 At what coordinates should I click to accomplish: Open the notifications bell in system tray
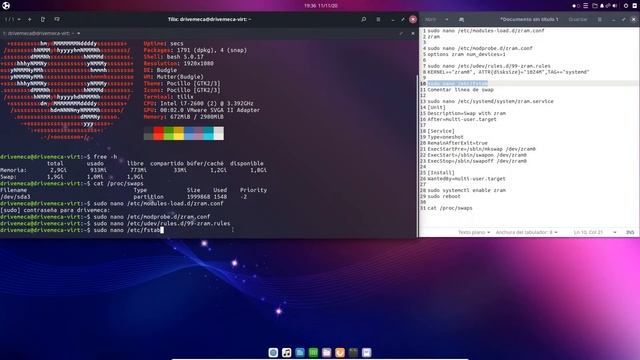point(602,6)
